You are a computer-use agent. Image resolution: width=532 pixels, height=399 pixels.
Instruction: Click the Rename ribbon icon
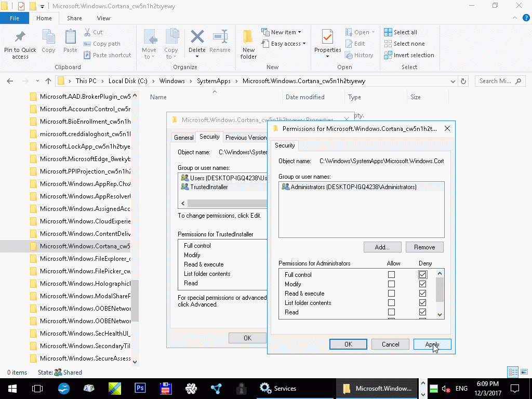click(220, 37)
